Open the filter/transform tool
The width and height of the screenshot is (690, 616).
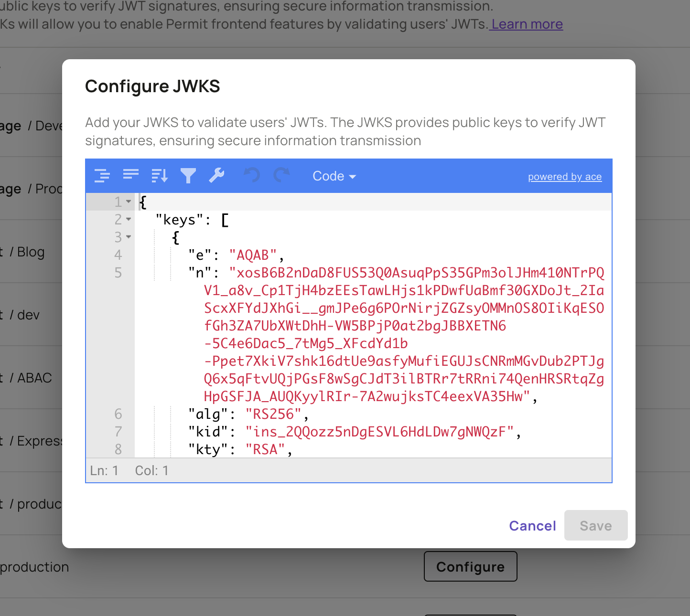point(188,176)
